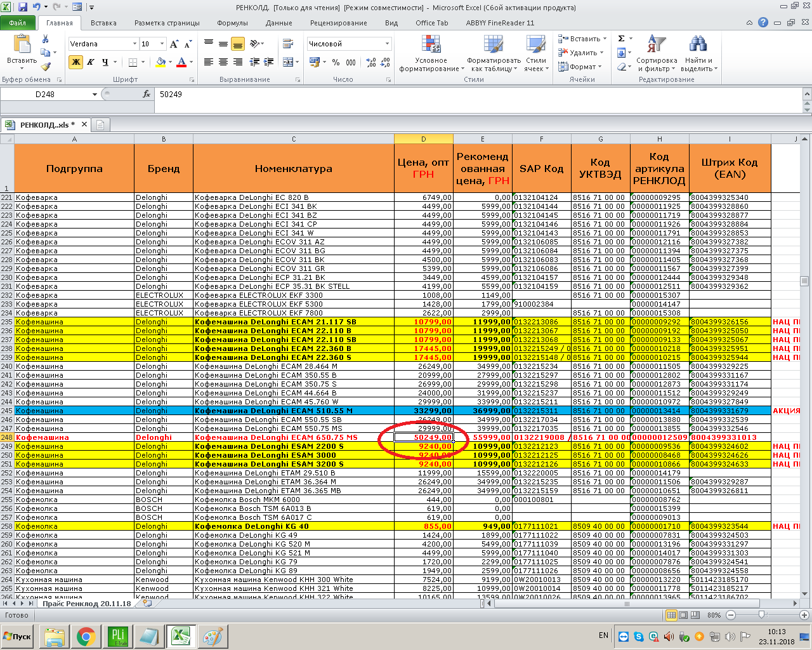The image size is (812, 650).
Task: Click the percent style icon
Action: (x=336, y=62)
